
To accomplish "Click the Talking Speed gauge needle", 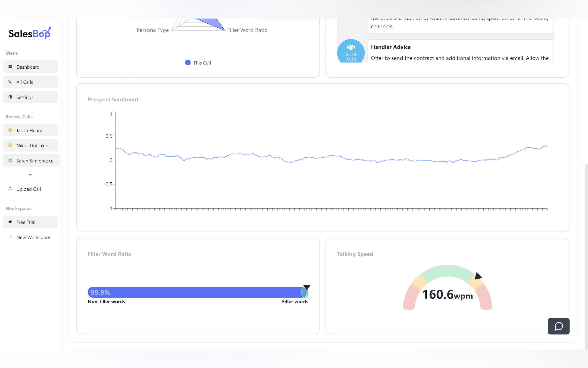I will [x=478, y=276].
